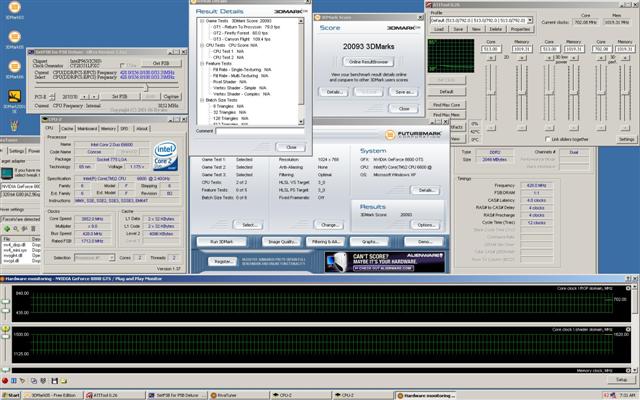Click the scroll-up arrow in Result Details list
The height and width of the screenshot is (400, 640).
click(x=301, y=21)
